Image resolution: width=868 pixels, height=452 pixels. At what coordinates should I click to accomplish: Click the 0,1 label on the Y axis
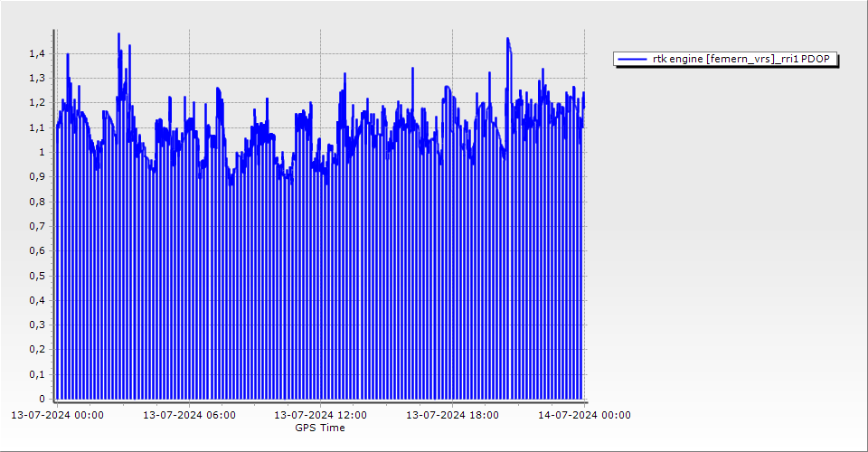[35, 374]
